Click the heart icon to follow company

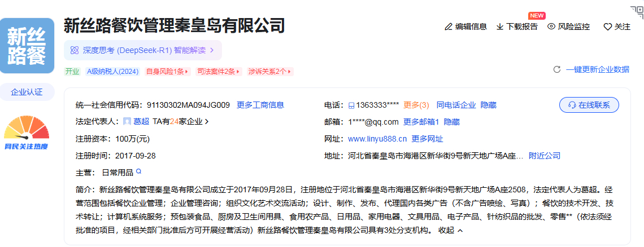[607, 27]
